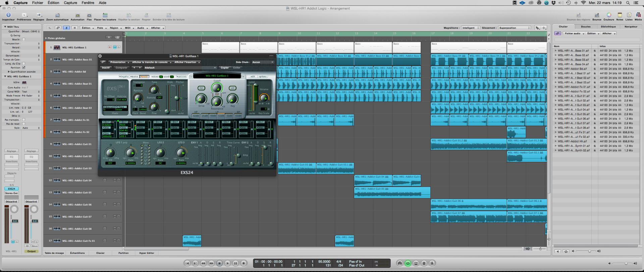Screen dimensions: 644x272
Task: Open Magnétisme Intelligent dropdown
Action: (470, 28)
